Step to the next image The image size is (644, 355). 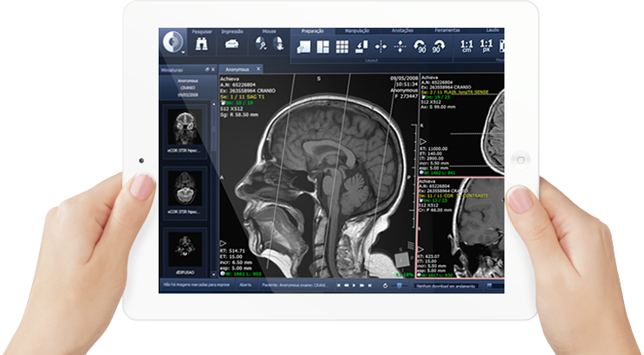tap(361, 285)
